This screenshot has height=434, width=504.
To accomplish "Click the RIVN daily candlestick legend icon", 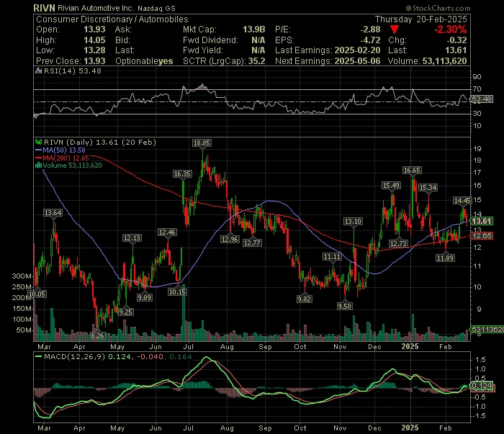I will click(x=39, y=142).
